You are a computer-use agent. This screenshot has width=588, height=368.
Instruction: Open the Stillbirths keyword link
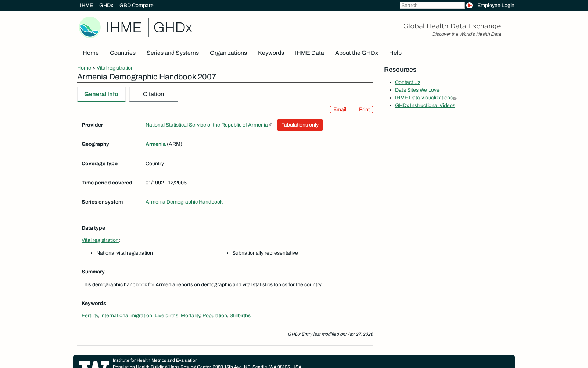240,315
